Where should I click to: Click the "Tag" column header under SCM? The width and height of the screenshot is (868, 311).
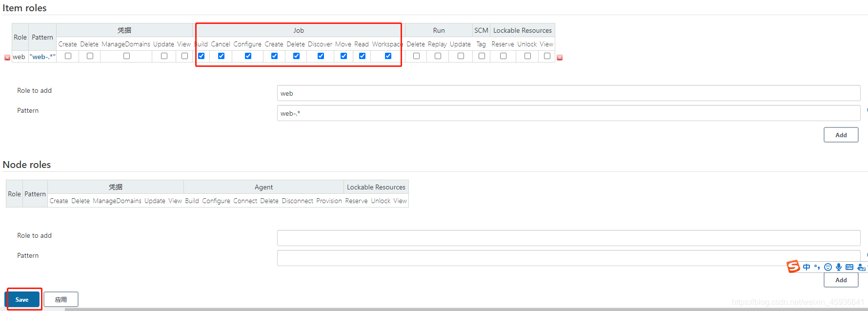coord(481,44)
